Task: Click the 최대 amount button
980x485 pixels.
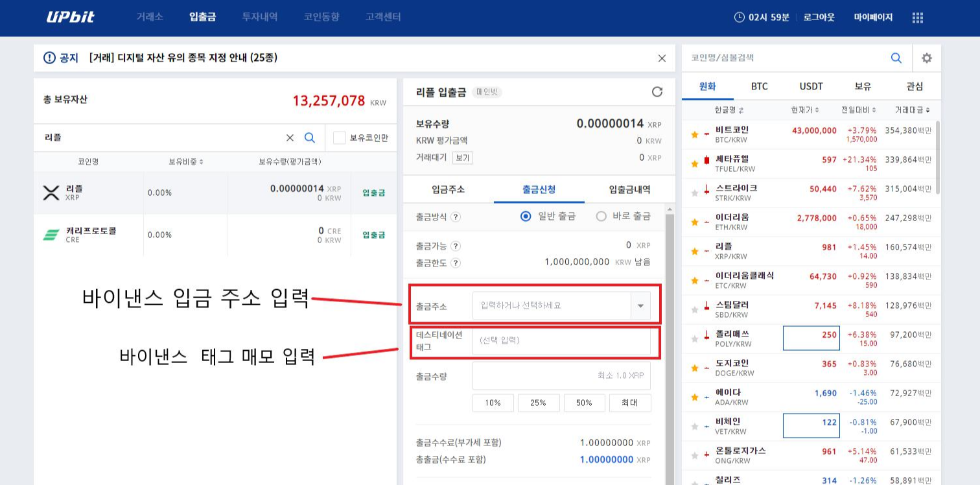Action: [x=630, y=403]
